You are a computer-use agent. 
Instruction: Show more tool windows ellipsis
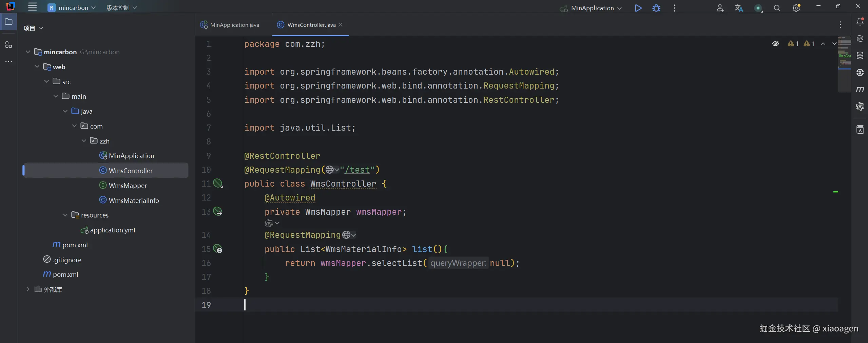tap(8, 61)
